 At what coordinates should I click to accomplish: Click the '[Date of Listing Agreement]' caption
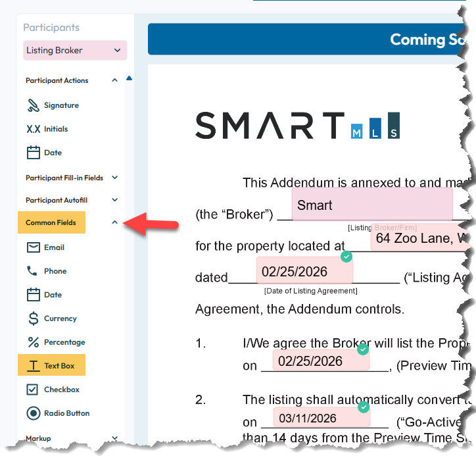pos(311,291)
